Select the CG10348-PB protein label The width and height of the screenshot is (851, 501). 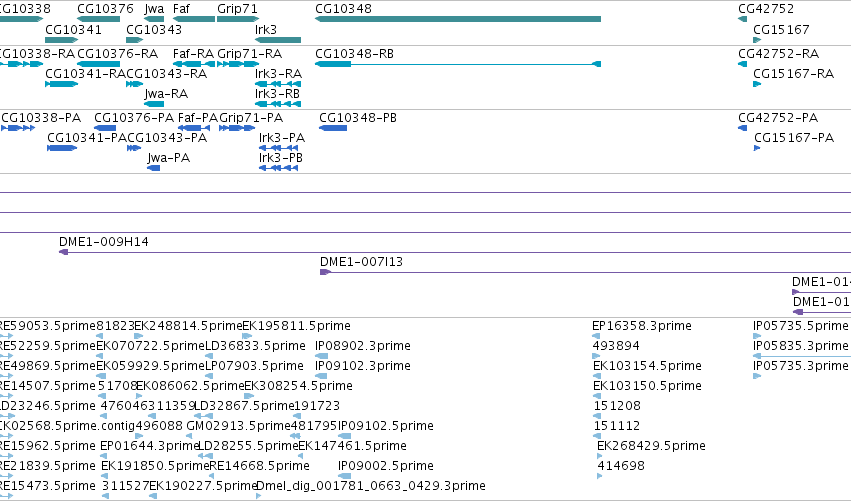[x=358, y=118]
